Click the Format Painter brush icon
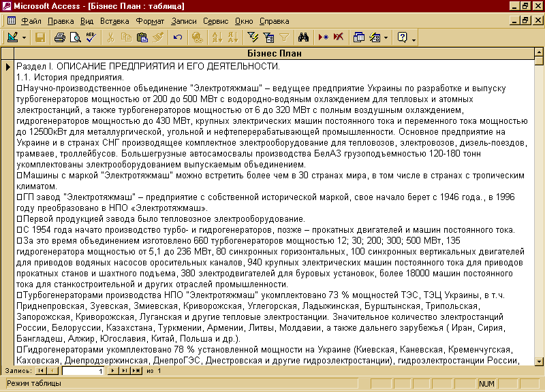Viewport: 545px width, 392px height. [x=158, y=37]
